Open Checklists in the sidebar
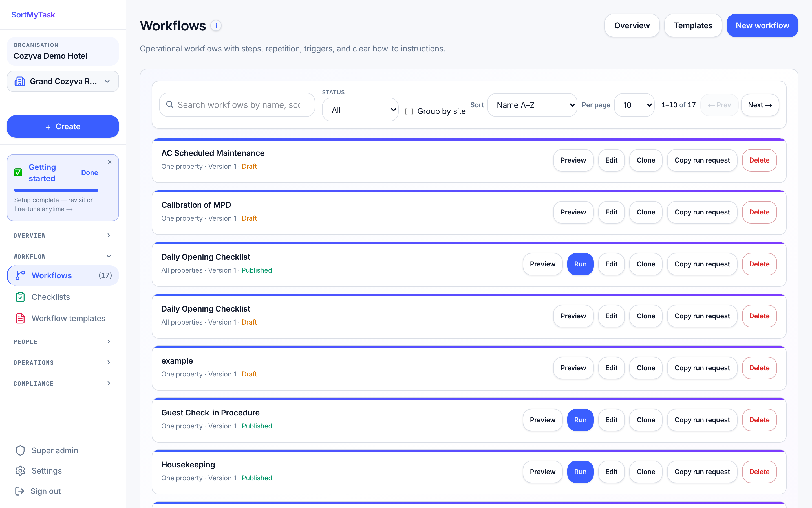The image size is (812, 508). pyautogui.click(x=63, y=297)
